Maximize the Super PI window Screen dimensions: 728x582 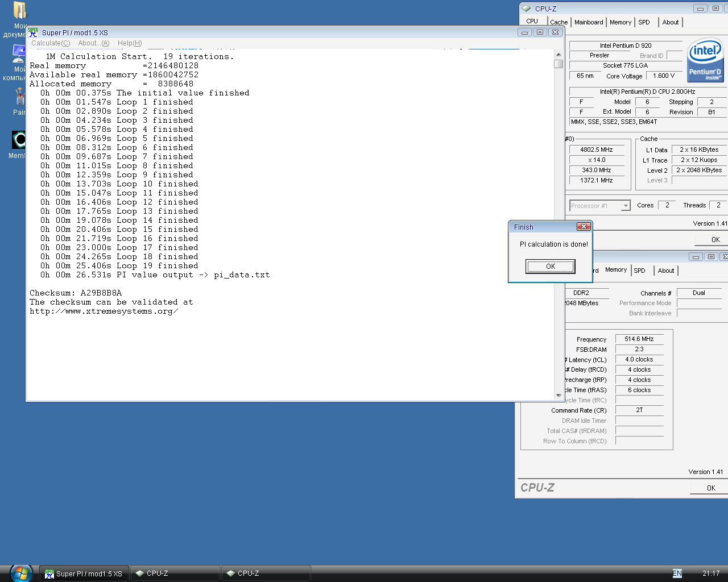[x=540, y=32]
